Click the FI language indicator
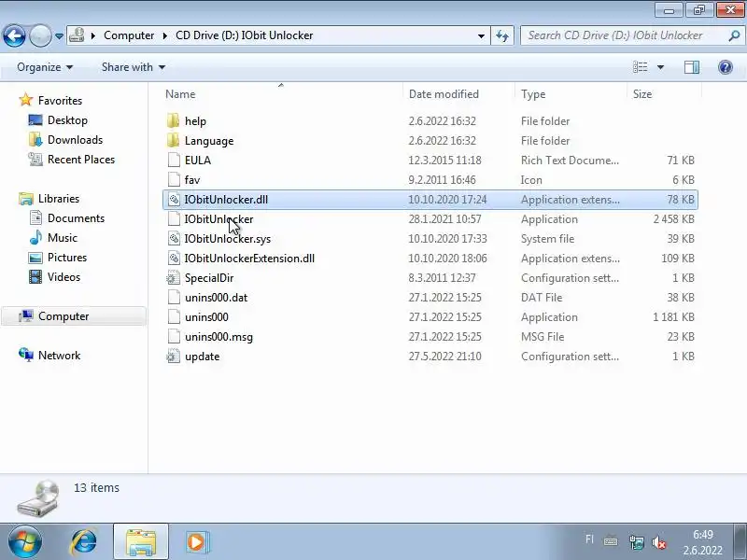 [x=589, y=539]
